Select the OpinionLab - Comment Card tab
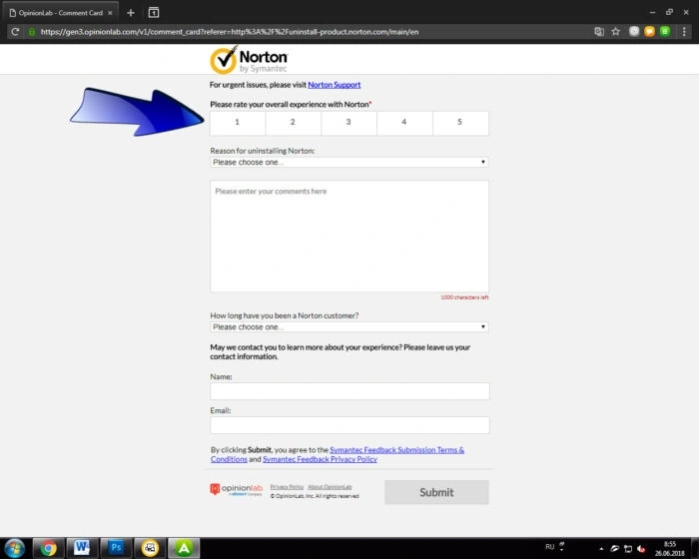699x559 pixels. coord(61,13)
